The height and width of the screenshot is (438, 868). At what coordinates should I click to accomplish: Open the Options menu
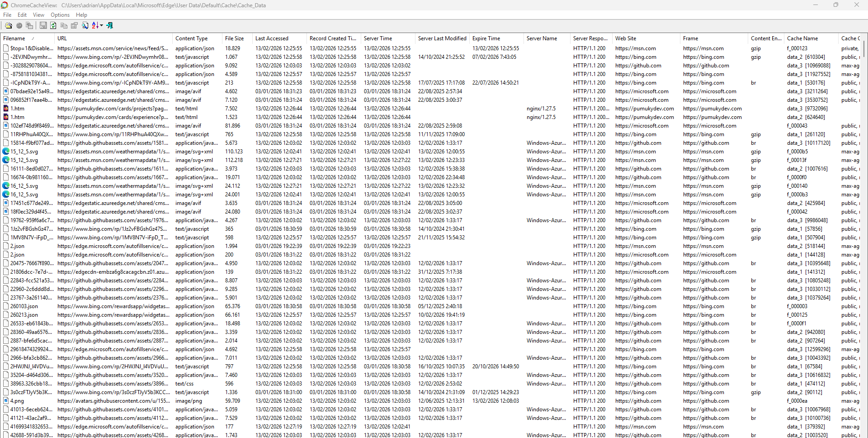point(60,15)
